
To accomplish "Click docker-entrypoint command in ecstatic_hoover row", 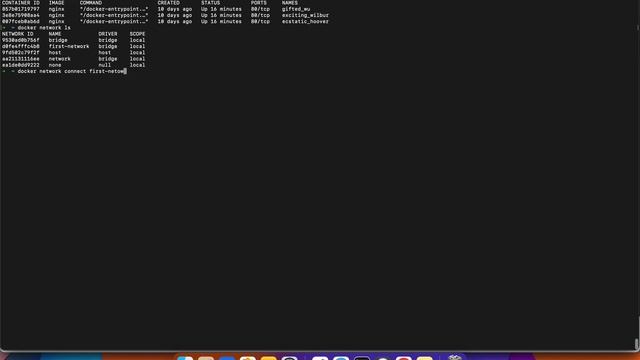I will tap(114, 21).
